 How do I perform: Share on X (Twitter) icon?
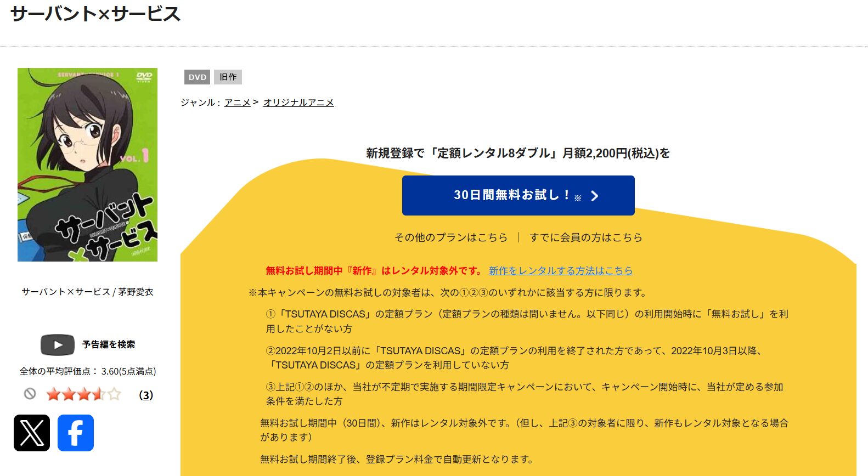click(x=32, y=433)
